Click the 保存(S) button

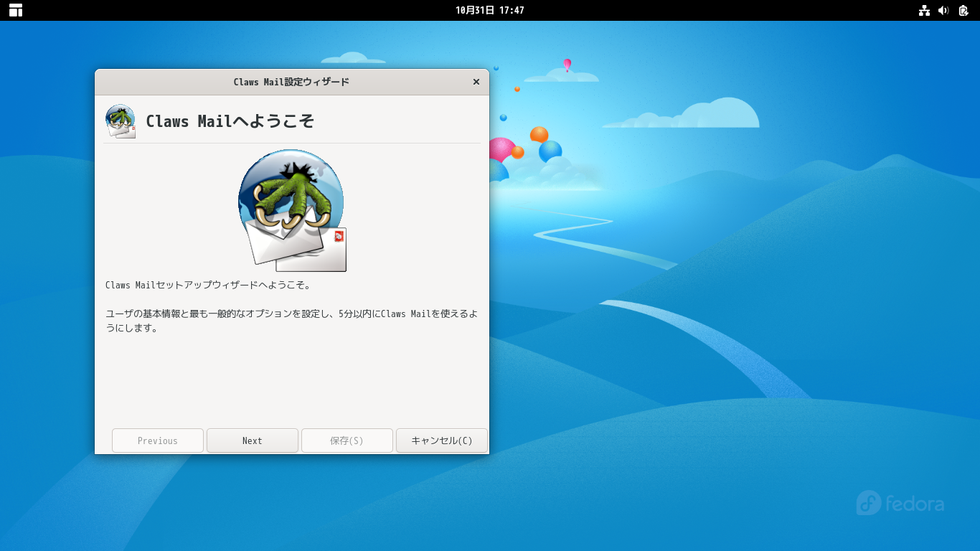coord(347,441)
